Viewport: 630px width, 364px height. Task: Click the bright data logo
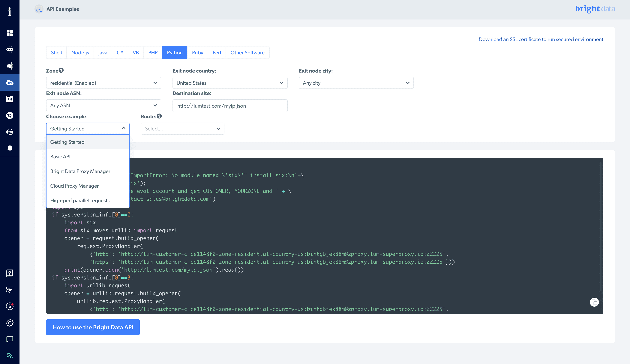(595, 9)
